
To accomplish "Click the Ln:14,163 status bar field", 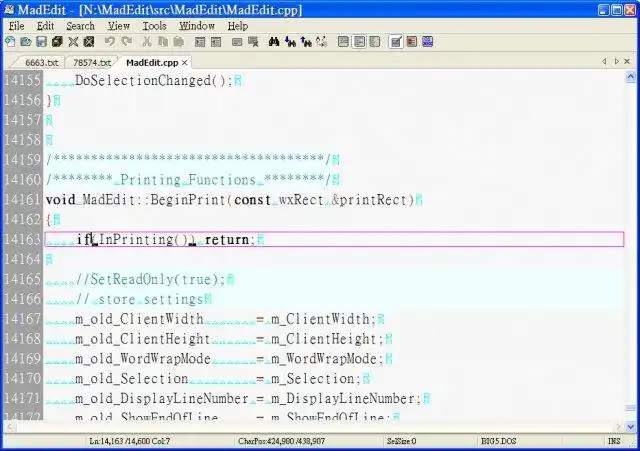I will point(130,441).
